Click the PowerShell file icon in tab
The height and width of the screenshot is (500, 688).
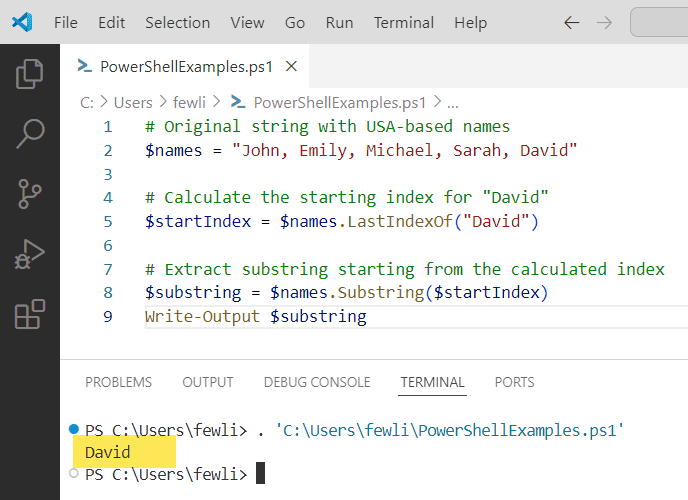[x=85, y=66]
